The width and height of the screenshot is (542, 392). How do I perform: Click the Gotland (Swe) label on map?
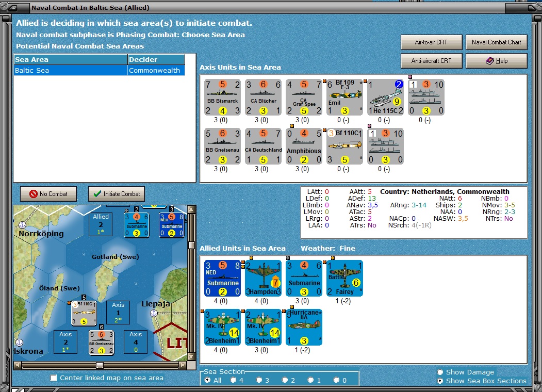pos(116,257)
